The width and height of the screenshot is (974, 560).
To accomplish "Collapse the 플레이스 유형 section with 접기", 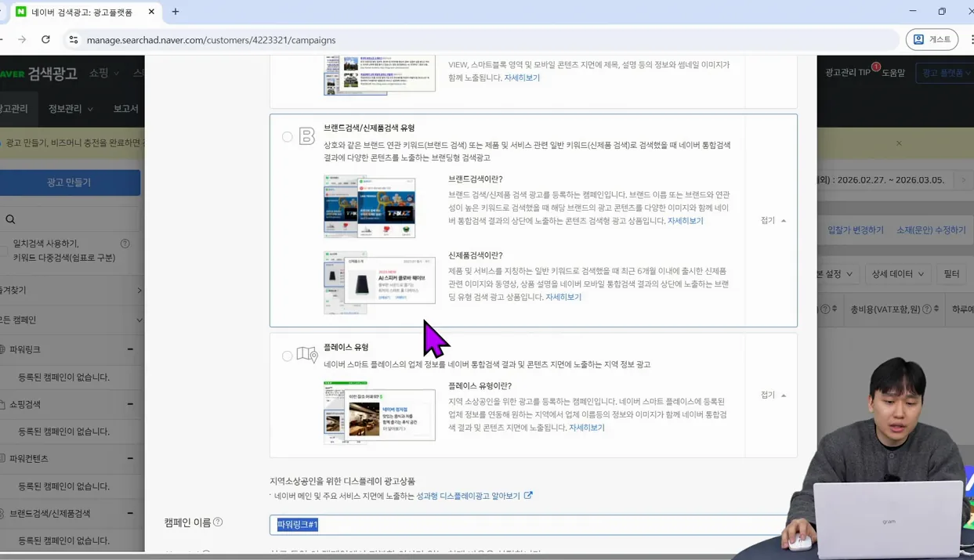I will tap(773, 395).
